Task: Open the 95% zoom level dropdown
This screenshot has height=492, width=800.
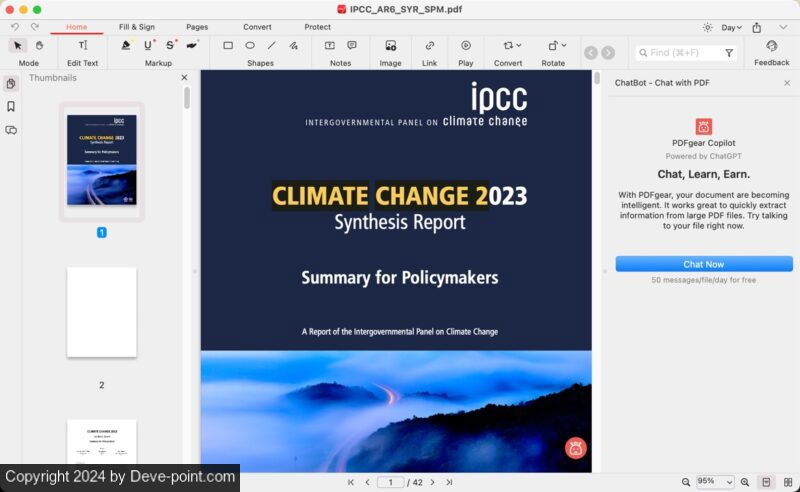Action: [714, 482]
